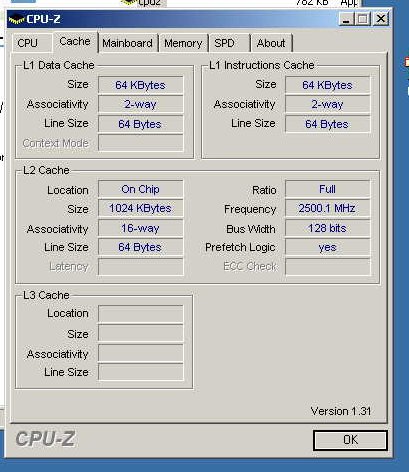
Task: Click L2 Cache Line Size 64 Bytes
Action: (141, 247)
